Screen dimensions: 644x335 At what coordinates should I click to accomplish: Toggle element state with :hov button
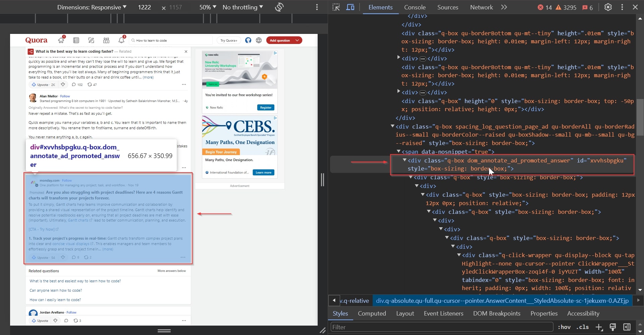(564, 327)
